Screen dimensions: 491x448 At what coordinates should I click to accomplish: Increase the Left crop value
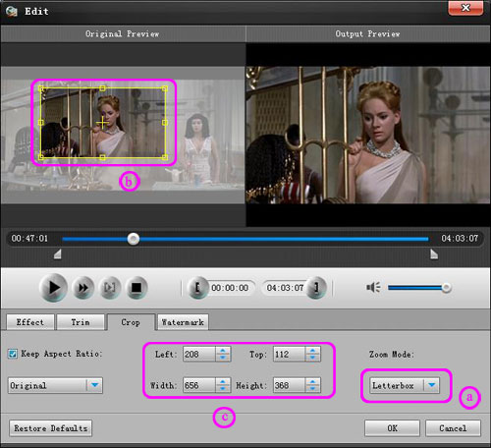pos(223,350)
